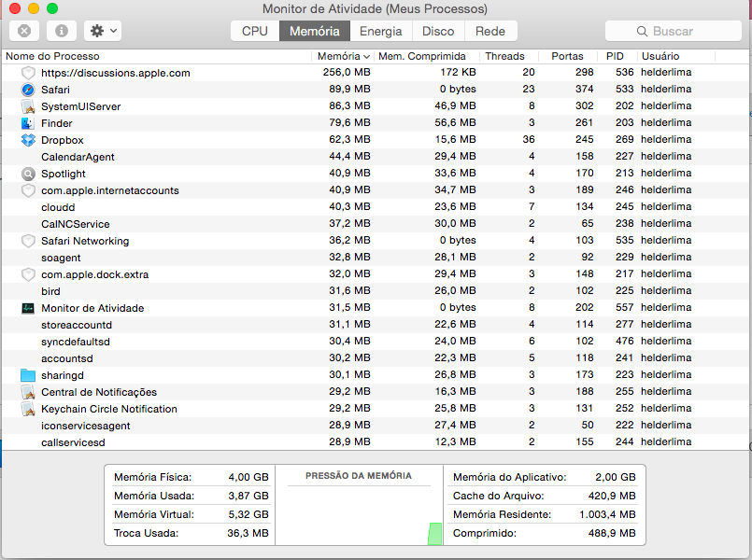Click the PRESSÃO DA MEMÓRIA heading
The height and width of the screenshot is (560, 752).
click(x=359, y=476)
